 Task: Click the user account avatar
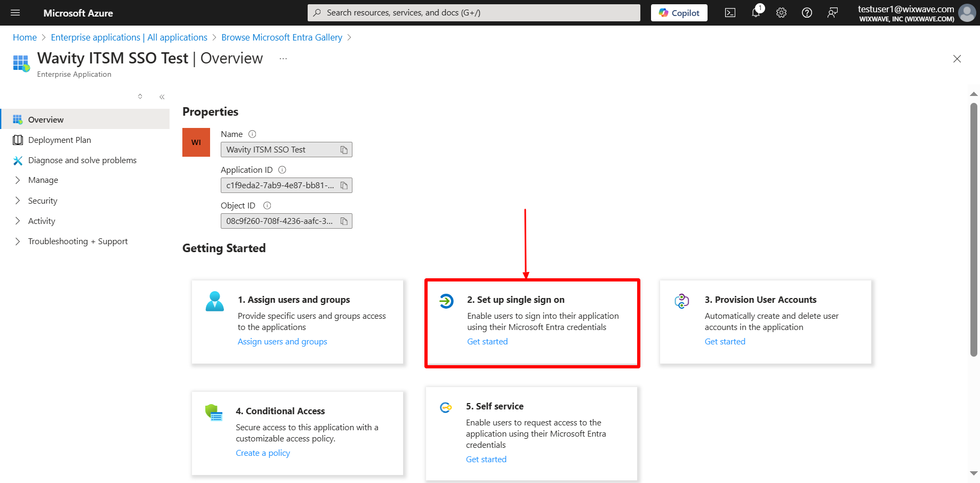967,13
